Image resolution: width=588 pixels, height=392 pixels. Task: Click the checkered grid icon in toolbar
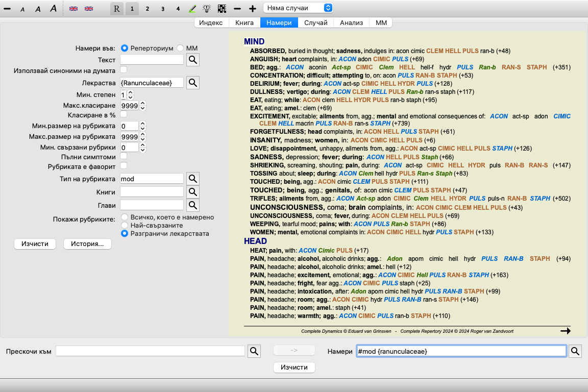click(222, 9)
